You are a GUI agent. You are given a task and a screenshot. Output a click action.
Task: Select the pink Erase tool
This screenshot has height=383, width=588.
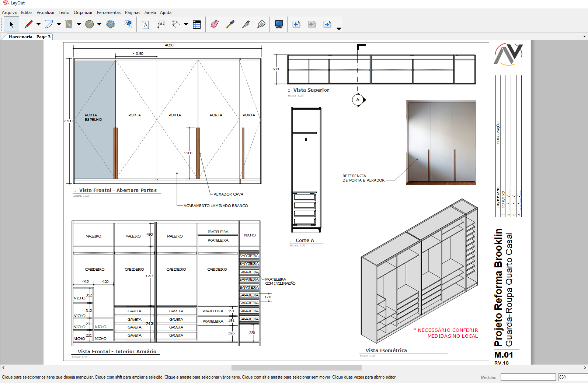pos(215,24)
